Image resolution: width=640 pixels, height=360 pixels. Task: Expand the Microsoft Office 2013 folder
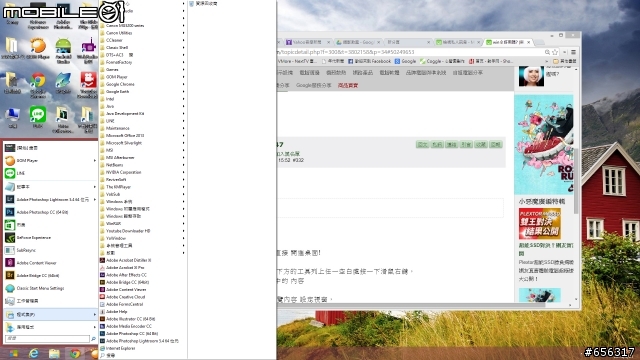click(x=142, y=136)
